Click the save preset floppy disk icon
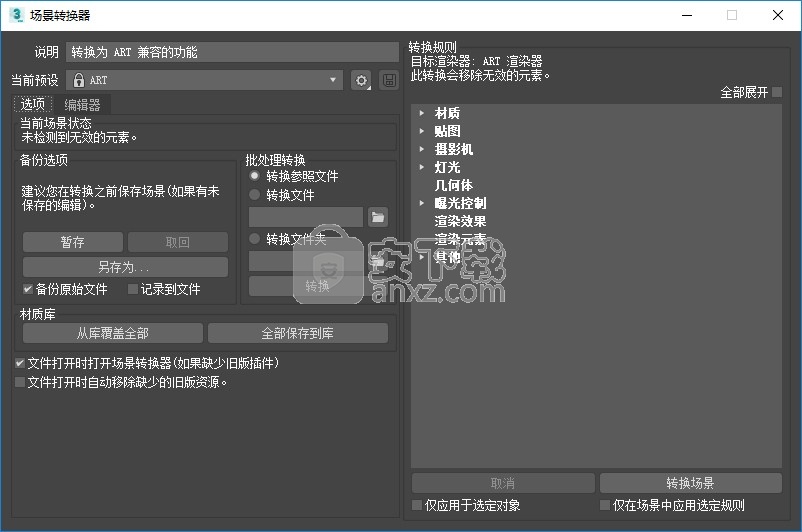Screen dimensions: 802x532 389,80
